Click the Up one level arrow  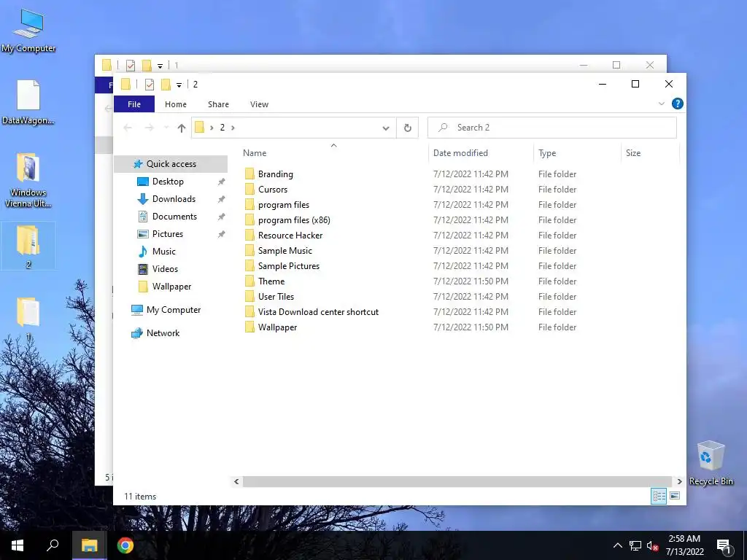181,128
